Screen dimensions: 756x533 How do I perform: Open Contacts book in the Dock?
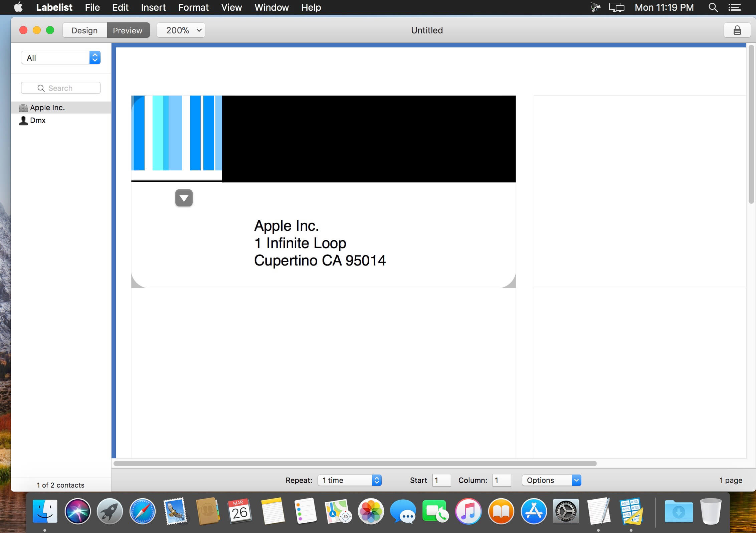[207, 511]
